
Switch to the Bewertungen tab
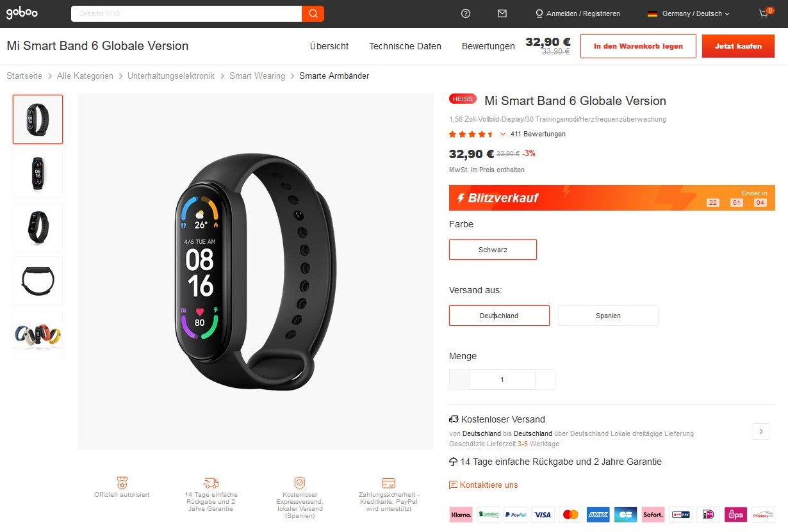click(488, 46)
